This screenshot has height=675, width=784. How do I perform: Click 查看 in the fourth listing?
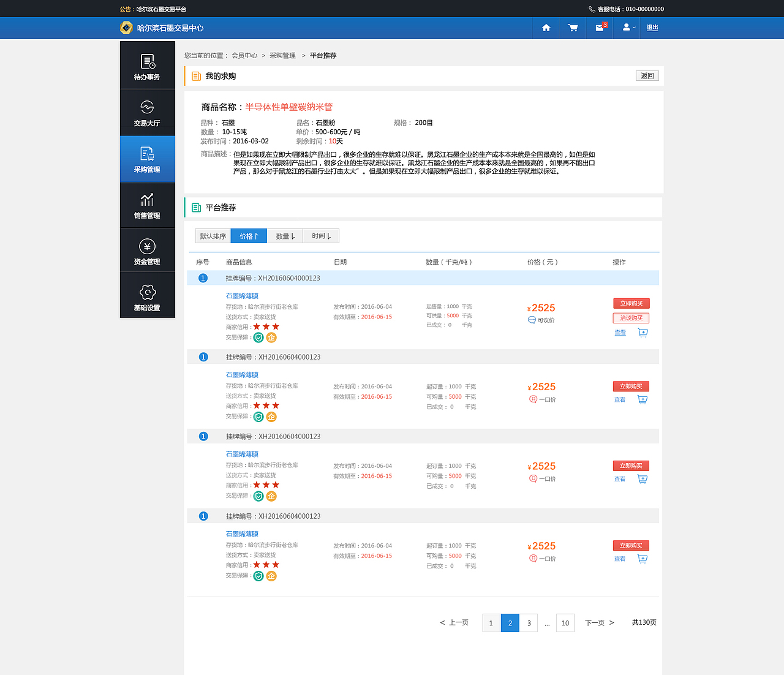pos(620,559)
